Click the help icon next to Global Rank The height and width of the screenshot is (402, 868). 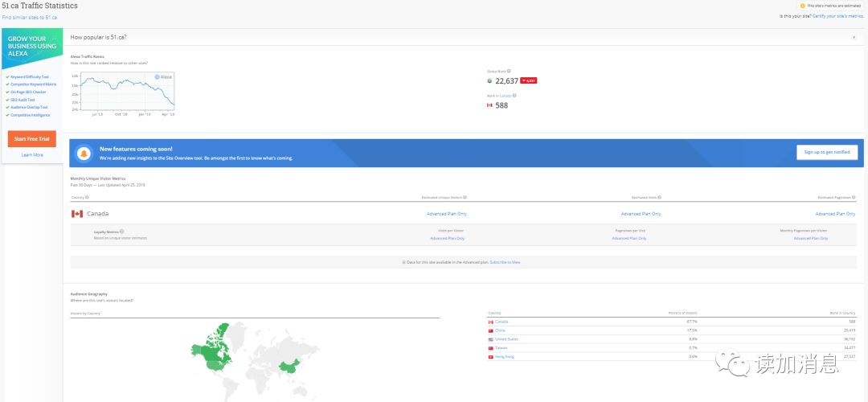pos(509,71)
